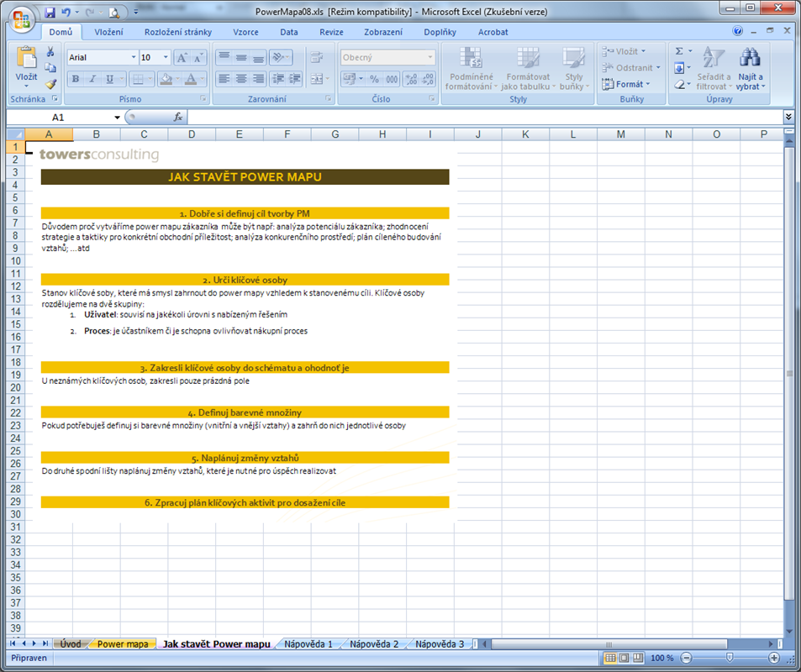This screenshot has width=801, height=672.
Task: Click the Insert Function fx icon
Action: point(178,118)
